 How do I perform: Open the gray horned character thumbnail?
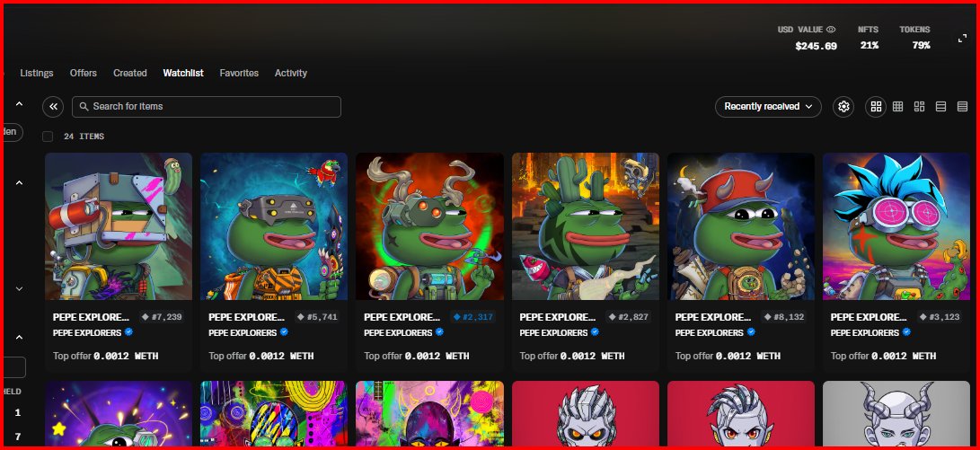click(896, 413)
